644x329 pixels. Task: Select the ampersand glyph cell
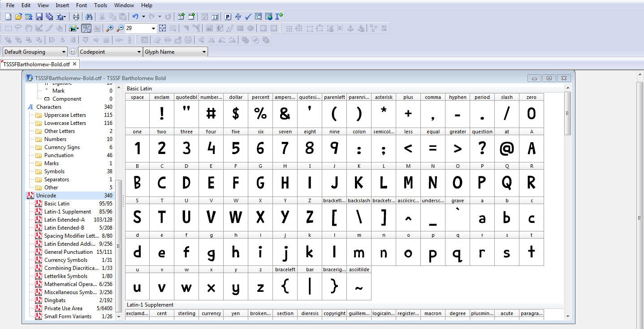285,111
